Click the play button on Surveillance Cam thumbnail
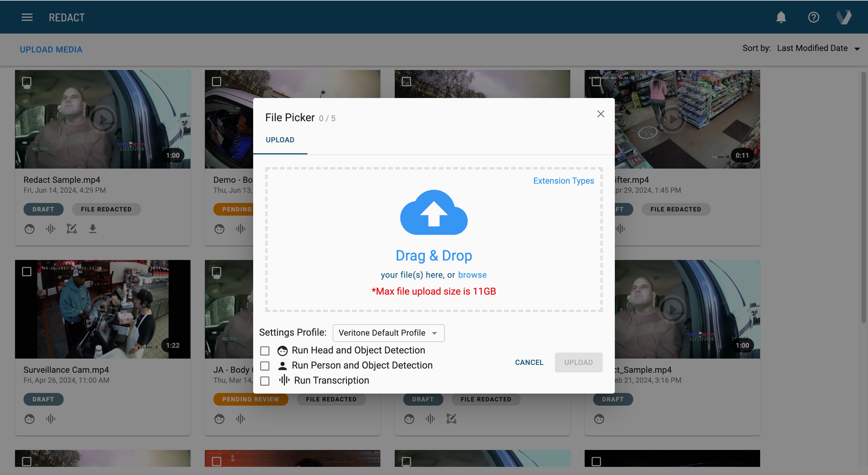Image resolution: width=868 pixels, height=475 pixels. pyautogui.click(x=102, y=309)
